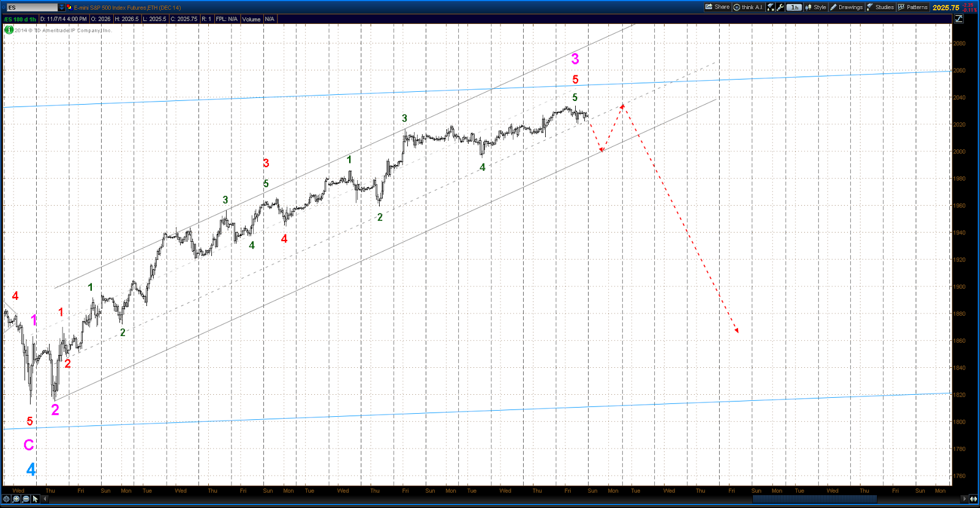Toggle the 1h timeframe button

(794, 7)
